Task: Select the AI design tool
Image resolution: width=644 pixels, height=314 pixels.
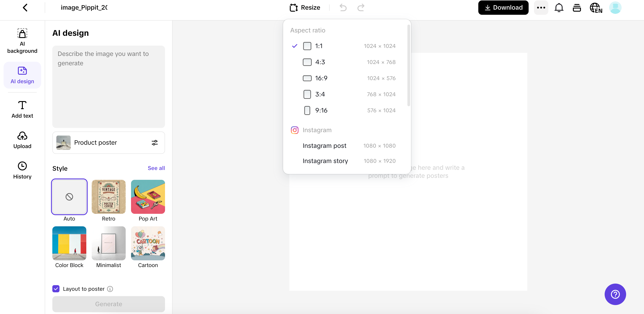Action: coord(22,75)
